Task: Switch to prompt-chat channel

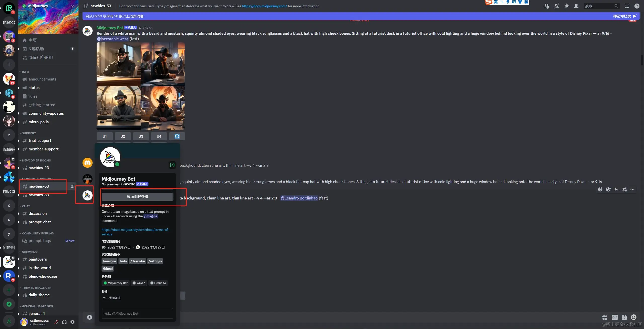Action: 40,222
